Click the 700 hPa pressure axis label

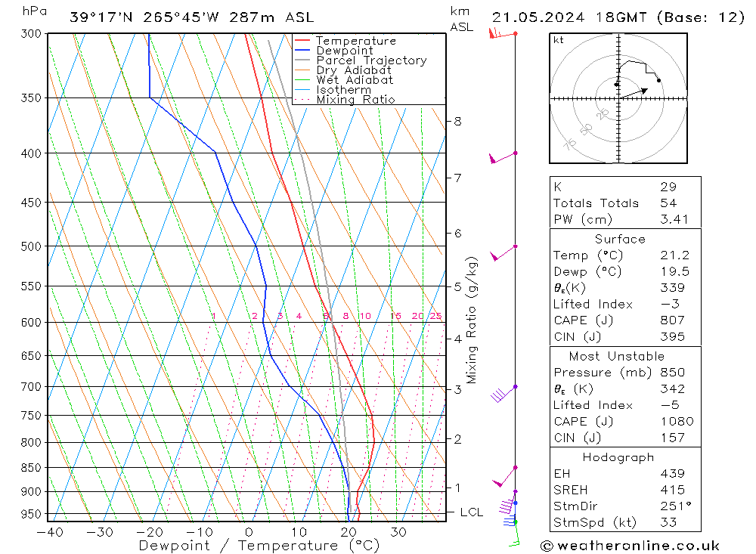click(31, 387)
